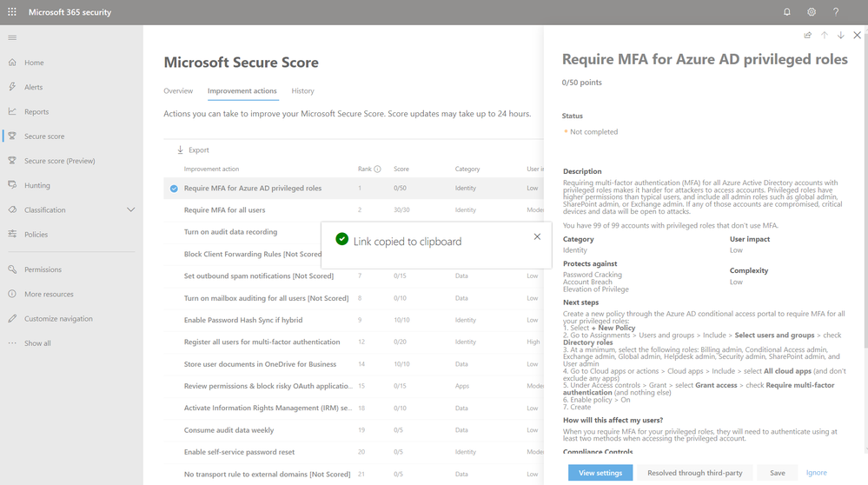Click the Rank column info icon
This screenshot has width=868, height=485.
[x=378, y=169]
